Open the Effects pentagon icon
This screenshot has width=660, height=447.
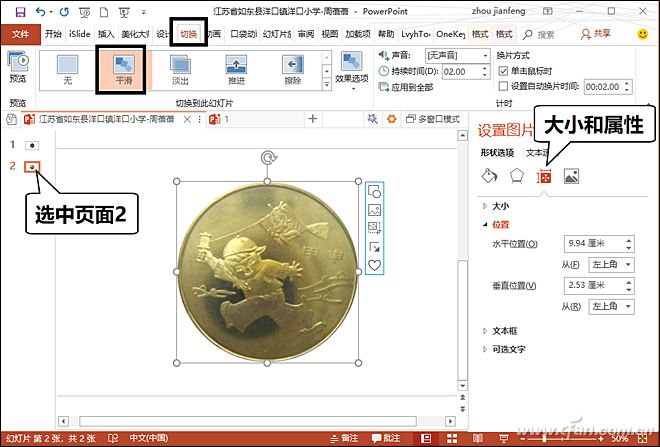pos(516,176)
